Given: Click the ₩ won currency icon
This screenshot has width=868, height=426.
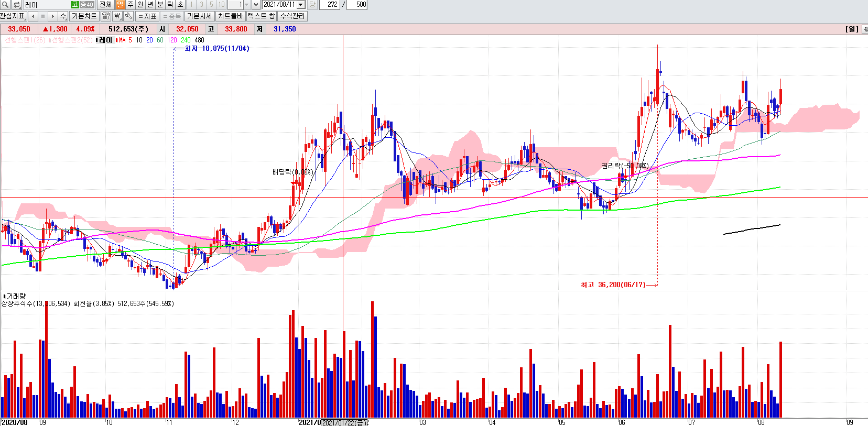Looking at the screenshot, I should tap(117, 16).
